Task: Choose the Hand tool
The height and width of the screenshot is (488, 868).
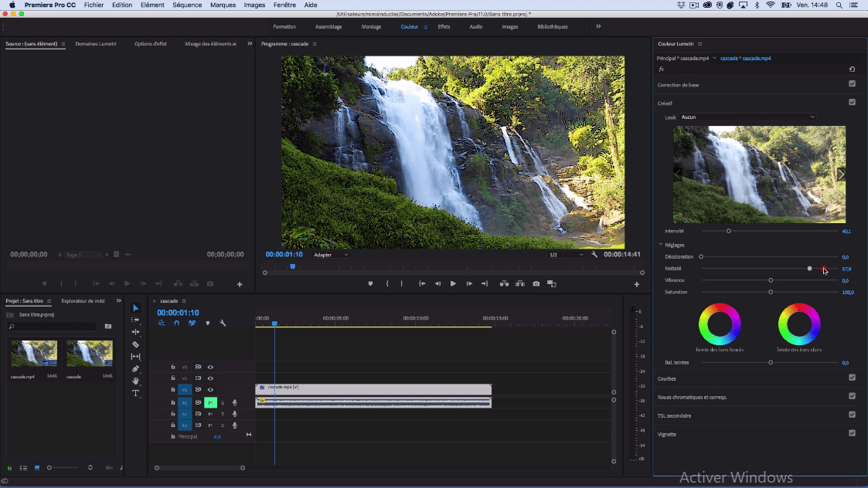Action: click(x=136, y=381)
